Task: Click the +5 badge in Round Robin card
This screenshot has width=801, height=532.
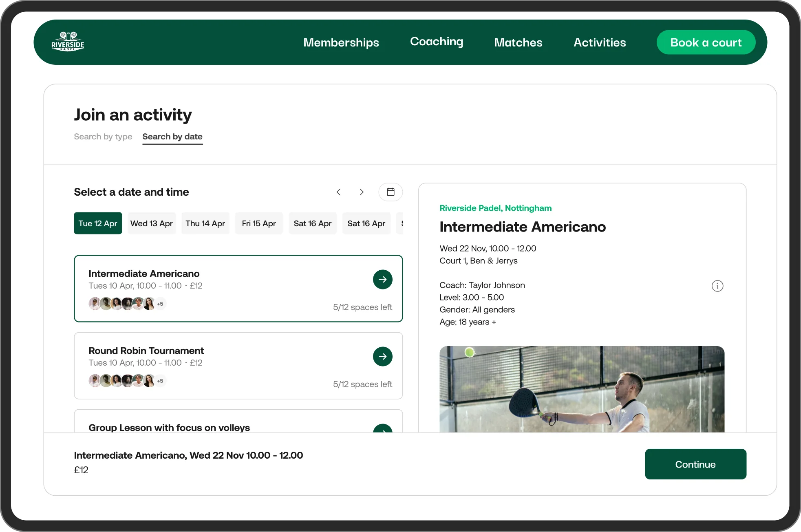Action: point(160,381)
